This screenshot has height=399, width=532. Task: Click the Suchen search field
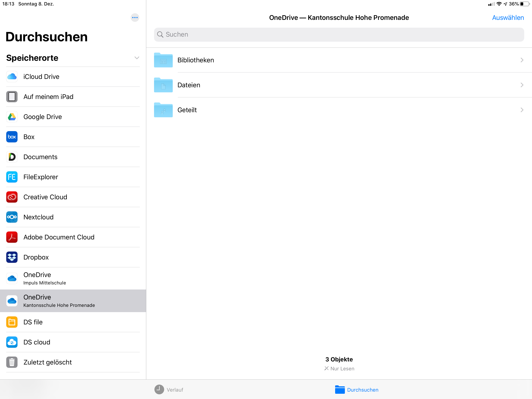coord(339,35)
